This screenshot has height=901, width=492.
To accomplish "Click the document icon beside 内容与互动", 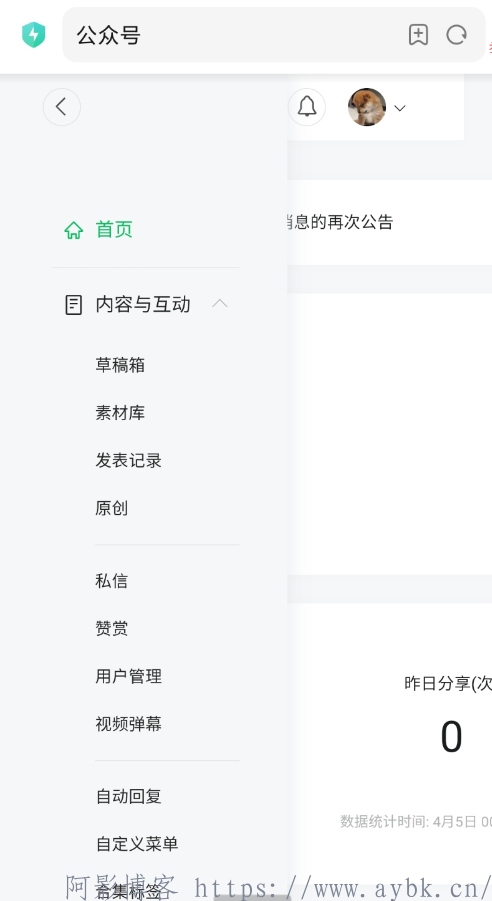I will click(x=74, y=305).
